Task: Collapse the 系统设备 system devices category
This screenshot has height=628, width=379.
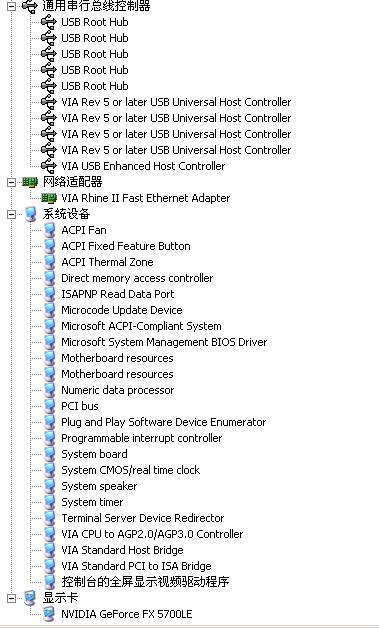Action: click(12, 214)
